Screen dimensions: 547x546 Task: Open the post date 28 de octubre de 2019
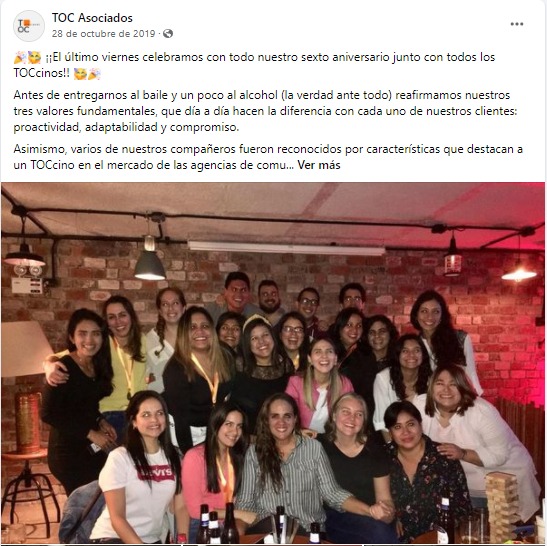point(104,33)
